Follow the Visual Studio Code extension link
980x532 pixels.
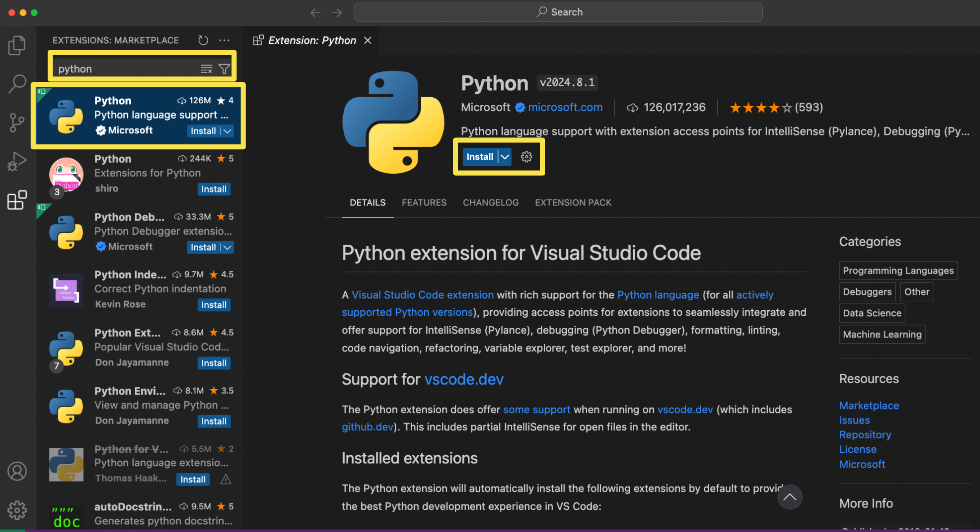[422, 295]
